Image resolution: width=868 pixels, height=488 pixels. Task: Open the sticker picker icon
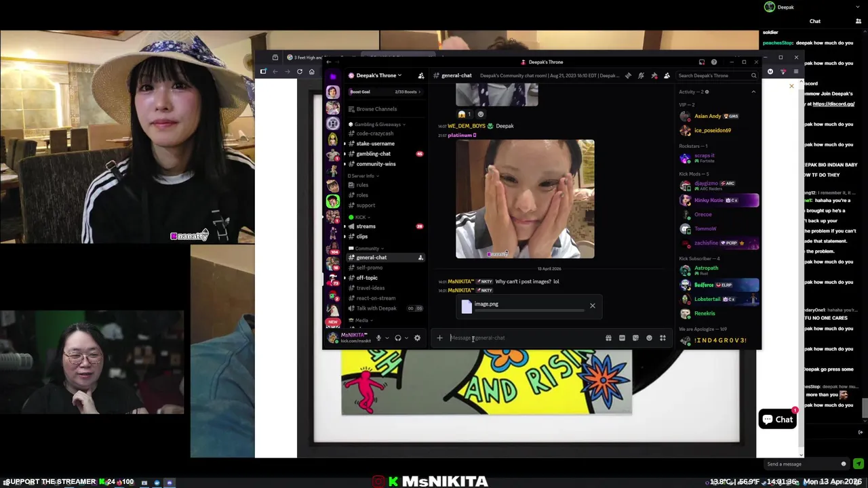[x=635, y=338]
